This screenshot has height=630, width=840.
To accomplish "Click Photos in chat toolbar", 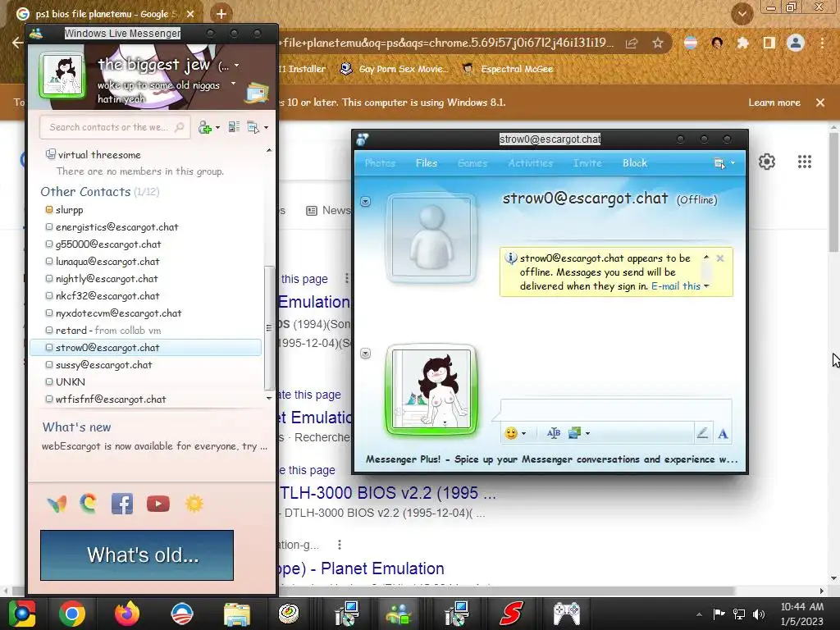I will pos(380,163).
